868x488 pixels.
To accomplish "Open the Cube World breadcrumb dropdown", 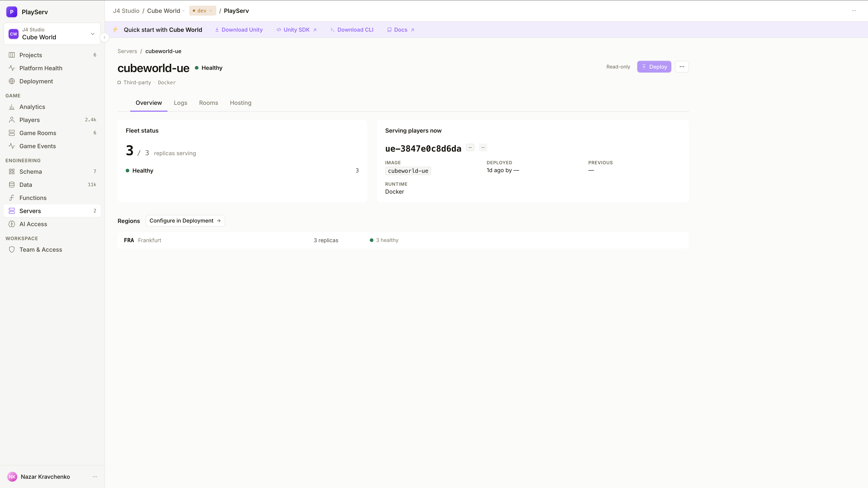I will tap(166, 11).
